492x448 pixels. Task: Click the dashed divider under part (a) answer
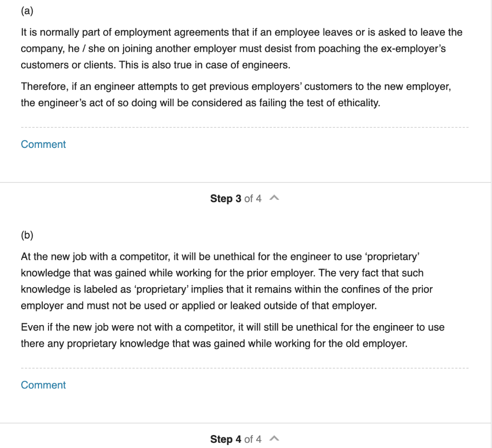(245, 126)
